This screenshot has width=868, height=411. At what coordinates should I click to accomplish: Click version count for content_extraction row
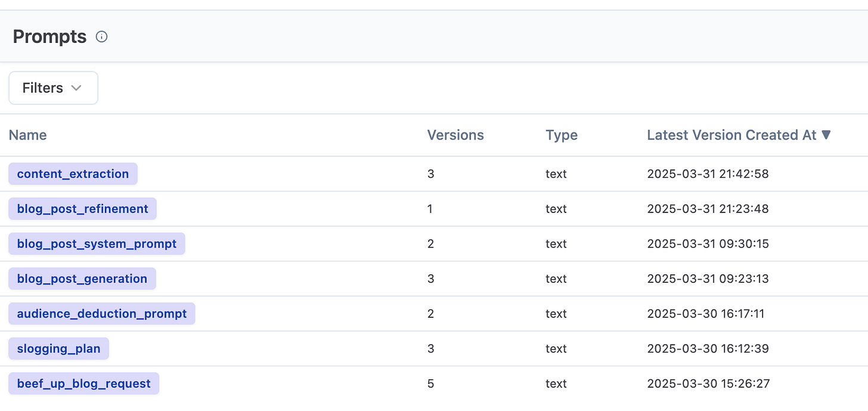point(431,174)
